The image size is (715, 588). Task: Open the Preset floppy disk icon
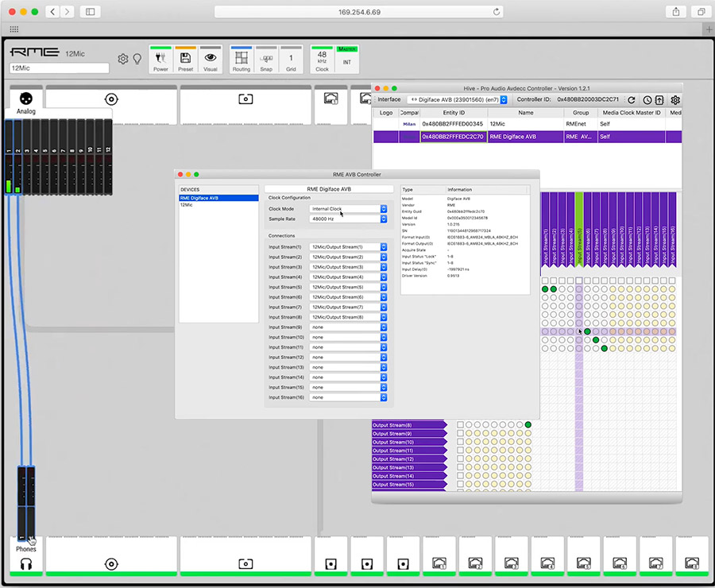tap(185, 59)
